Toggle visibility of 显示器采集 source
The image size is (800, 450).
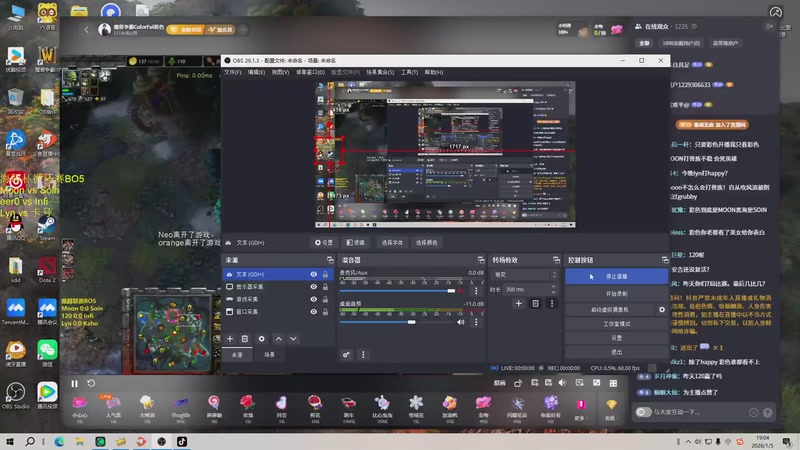314,287
